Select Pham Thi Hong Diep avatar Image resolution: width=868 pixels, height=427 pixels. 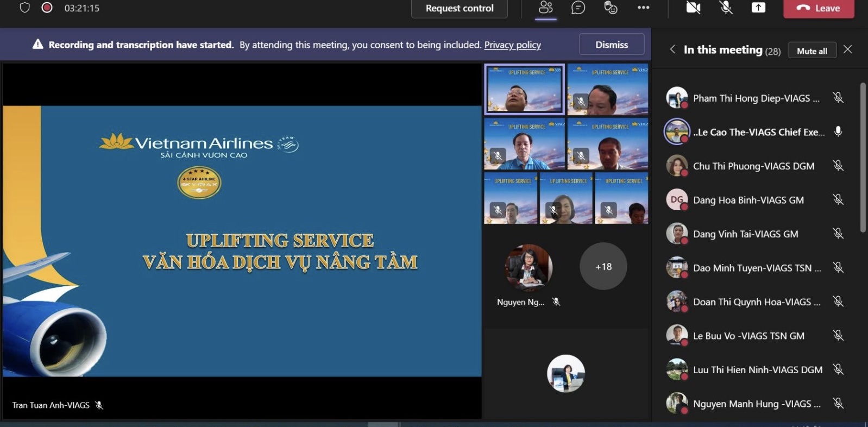point(677,98)
